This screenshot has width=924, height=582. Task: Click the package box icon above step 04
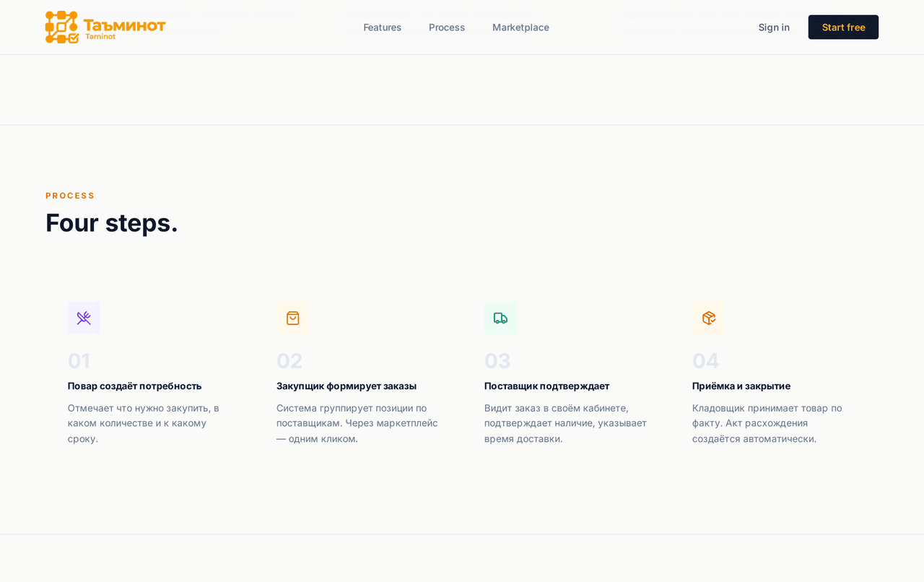(708, 318)
